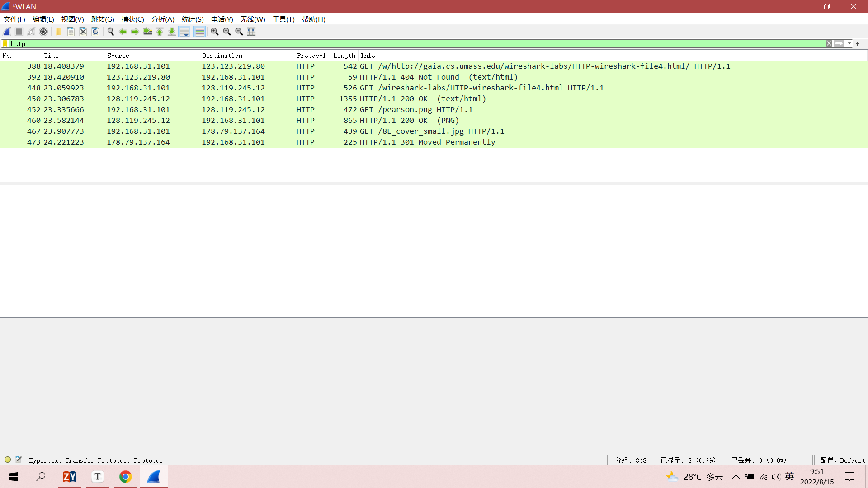Open Windows taskbar search
The height and width of the screenshot is (488, 868).
[41, 477]
